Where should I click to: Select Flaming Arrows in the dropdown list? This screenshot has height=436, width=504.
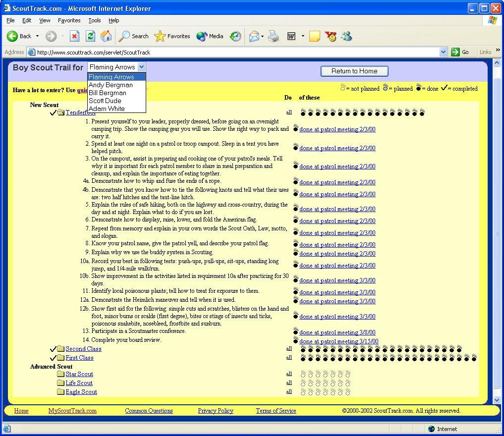click(x=116, y=77)
